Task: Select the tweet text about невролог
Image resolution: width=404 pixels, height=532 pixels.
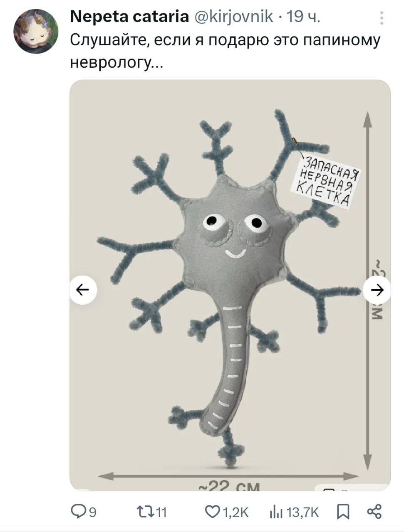Action: click(225, 51)
